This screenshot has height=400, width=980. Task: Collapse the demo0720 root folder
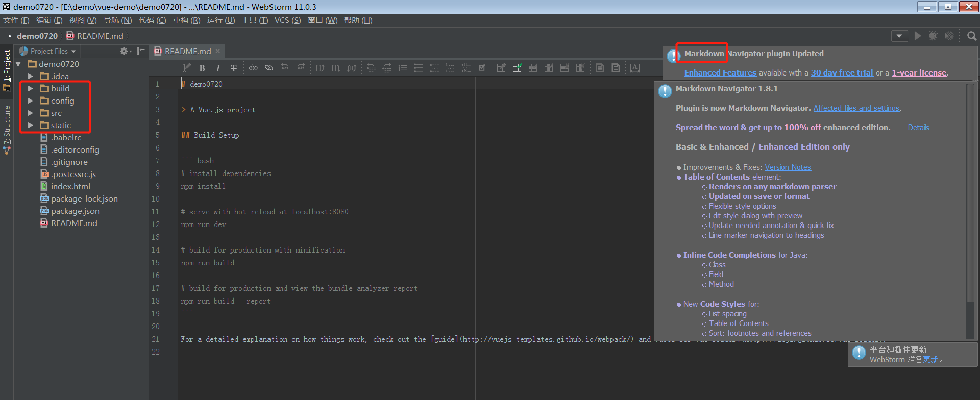(x=18, y=64)
